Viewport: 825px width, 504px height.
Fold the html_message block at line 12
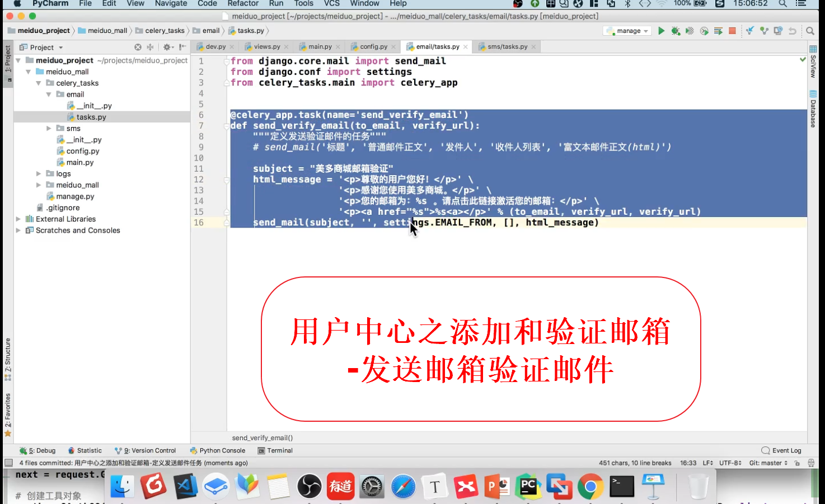pyautogui.click(x=227, y=180)
